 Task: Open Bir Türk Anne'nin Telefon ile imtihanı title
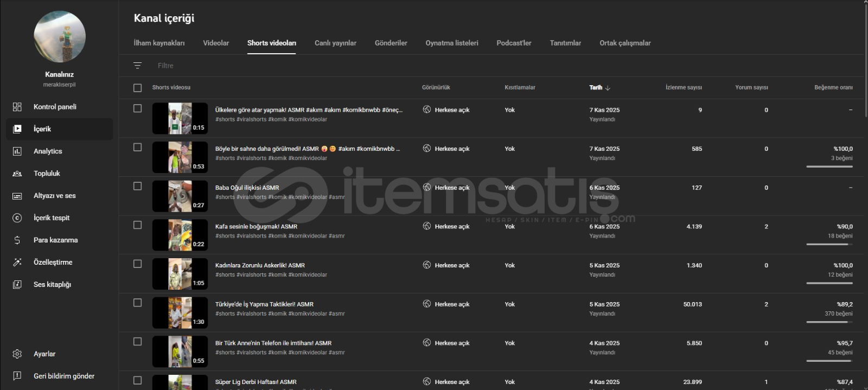273,343
